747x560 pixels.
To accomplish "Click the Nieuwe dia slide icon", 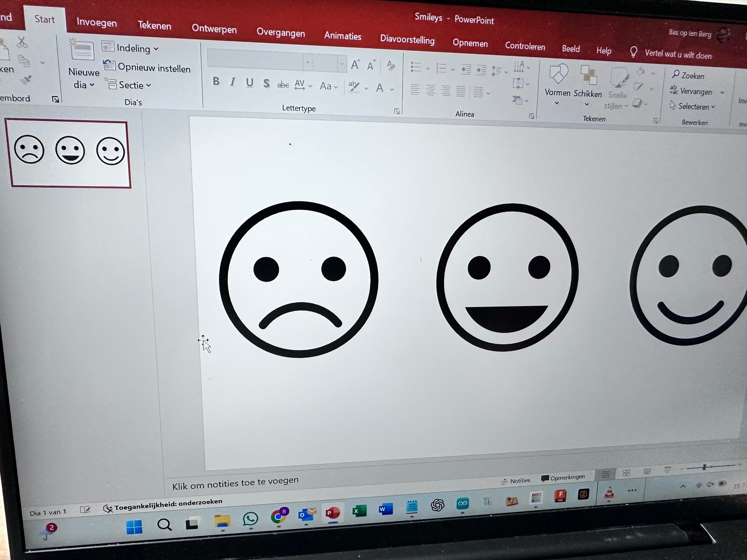I will [x=82, y=49].
